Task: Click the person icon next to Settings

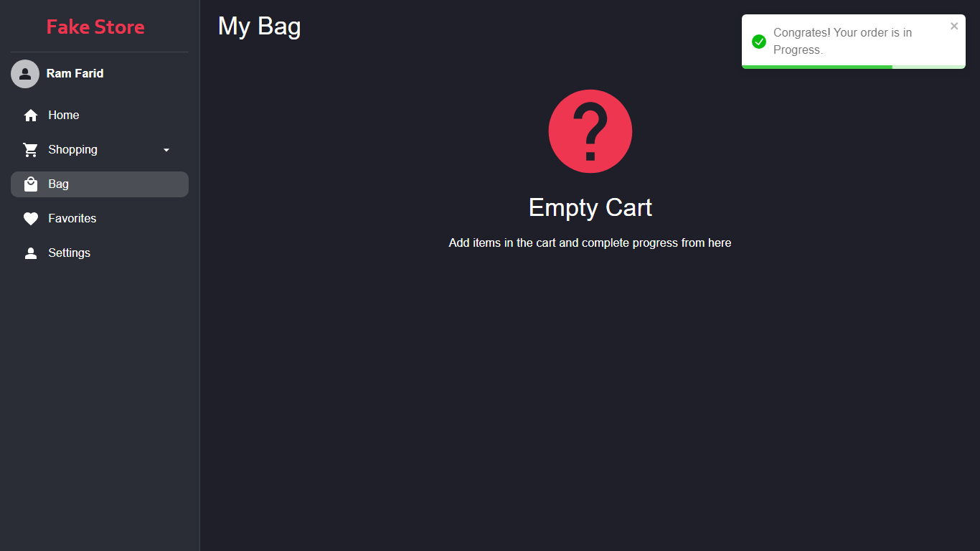Action: [31, 253]
